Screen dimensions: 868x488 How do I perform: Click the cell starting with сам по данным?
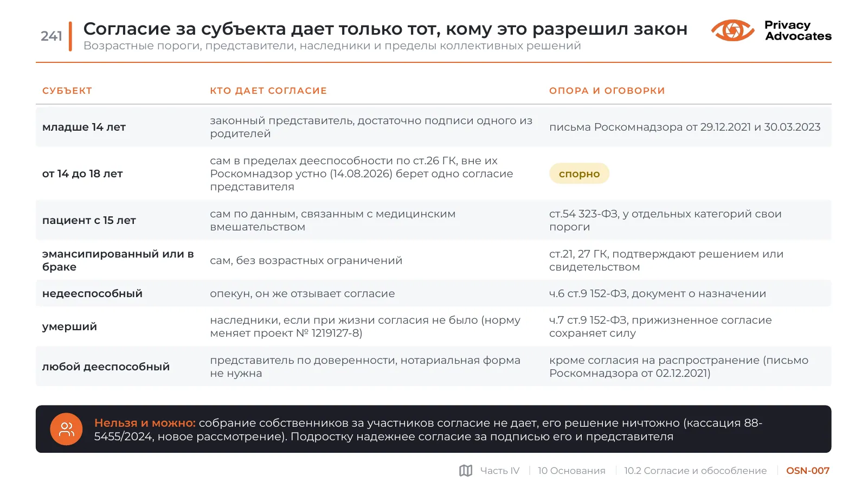[333, 220]
